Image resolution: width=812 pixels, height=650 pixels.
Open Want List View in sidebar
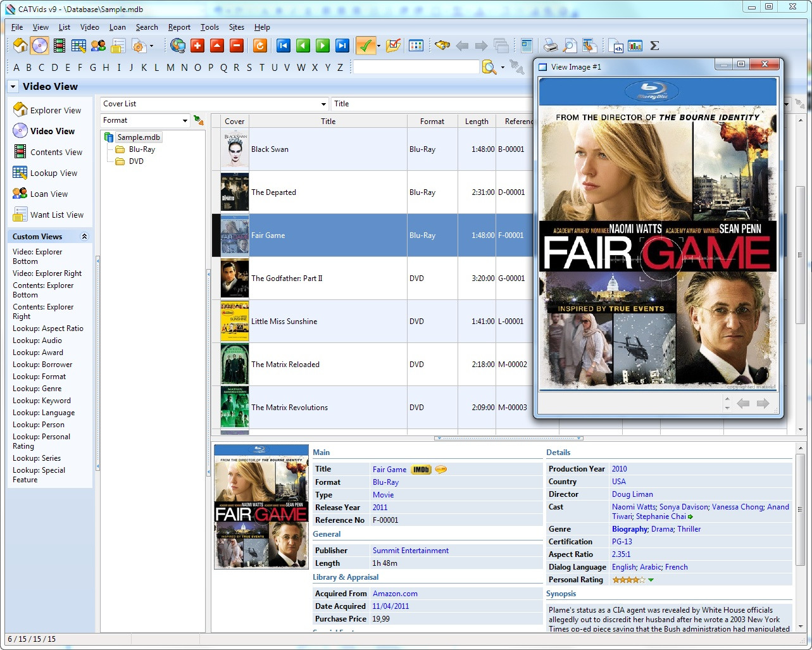[x=49, y=215]
